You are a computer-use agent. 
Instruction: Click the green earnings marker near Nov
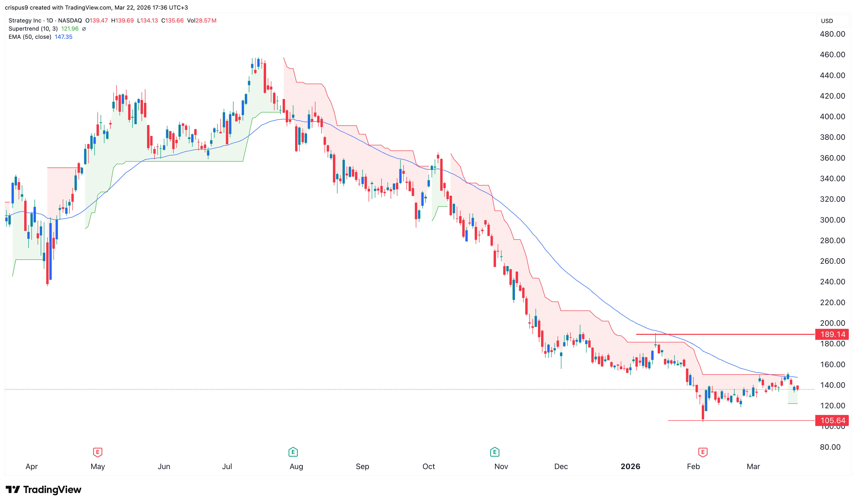pos(494,452)
